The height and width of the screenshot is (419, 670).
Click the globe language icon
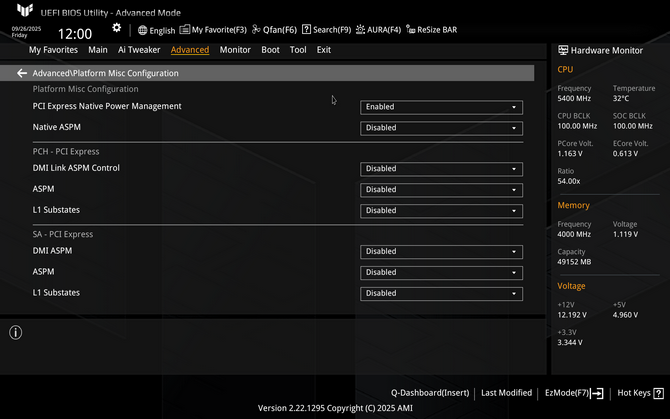click(x=142, y=30)
